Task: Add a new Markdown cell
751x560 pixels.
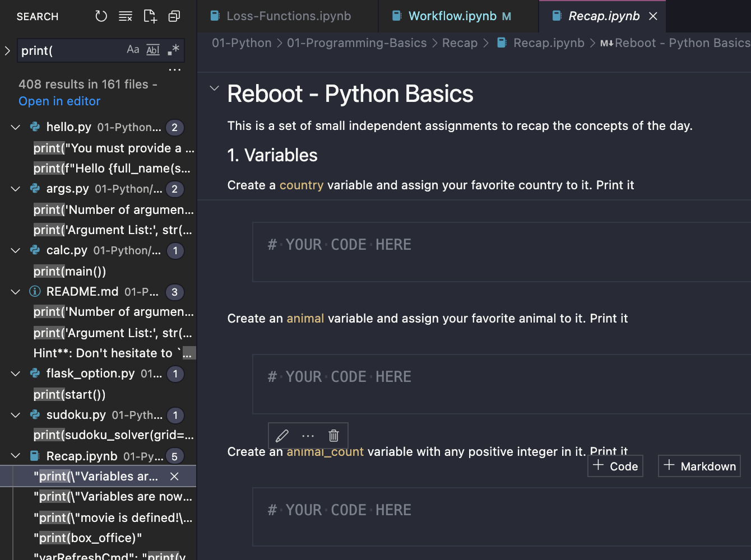Action: coord(699,466)
